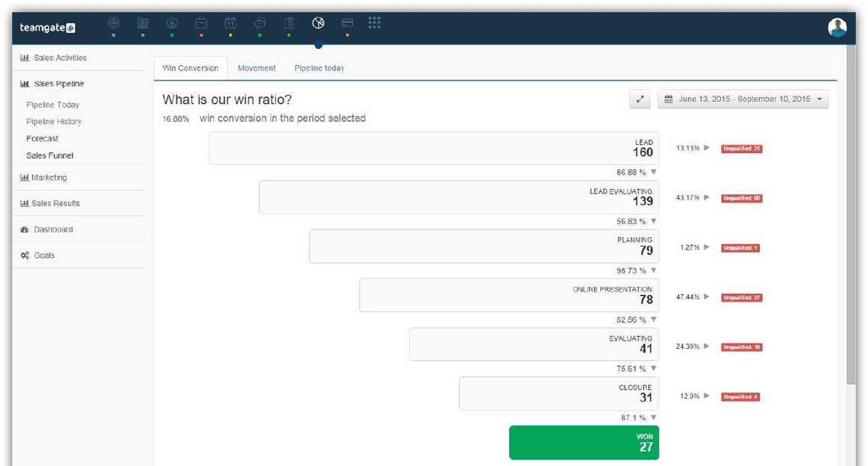Image resolution: width=868 pixels, height=466 pixels.
Task: Click the down arrow next to 75.61 %
Action: tap(654, 369)
